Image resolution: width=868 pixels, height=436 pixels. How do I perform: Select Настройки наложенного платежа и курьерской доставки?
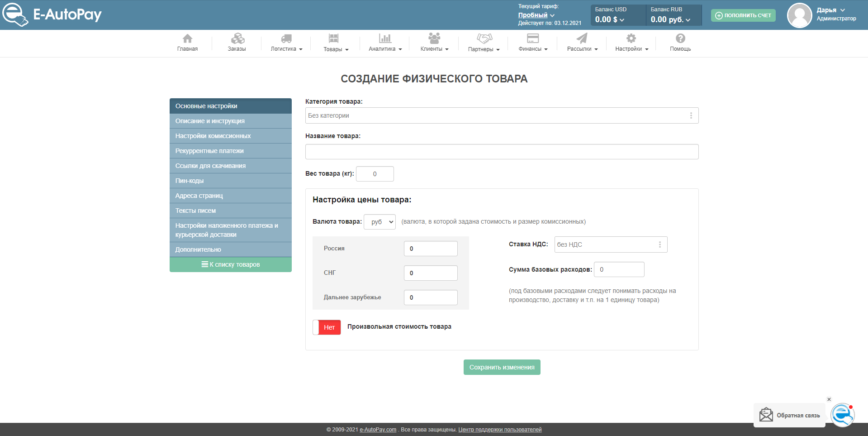231,230
